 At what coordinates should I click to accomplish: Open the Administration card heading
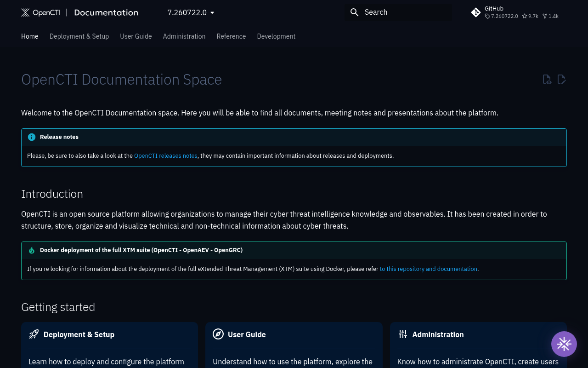click(438, 334)
